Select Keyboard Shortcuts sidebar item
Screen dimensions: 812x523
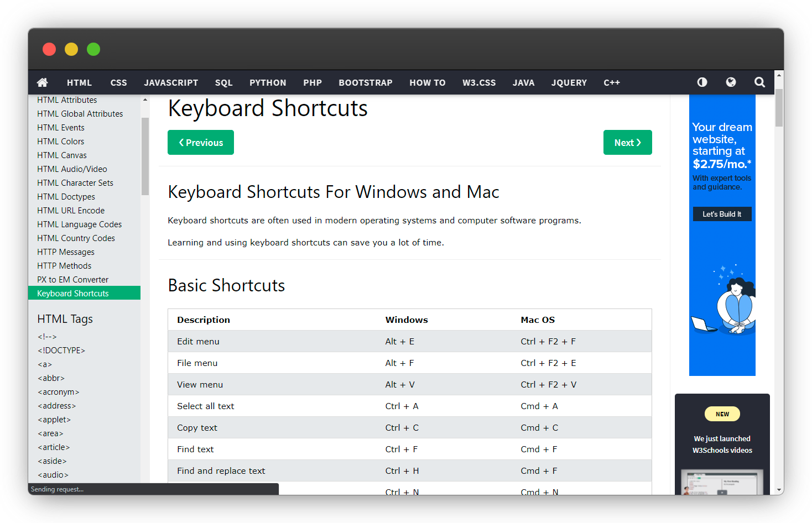(84, 293)
